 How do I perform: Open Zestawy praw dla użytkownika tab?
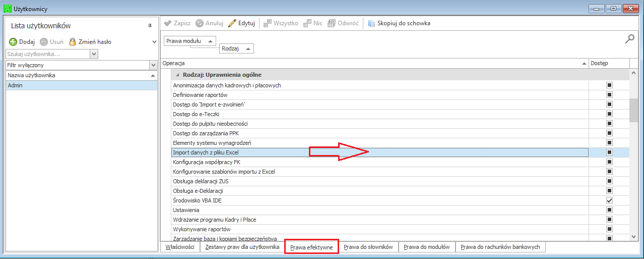click(242, 247)
